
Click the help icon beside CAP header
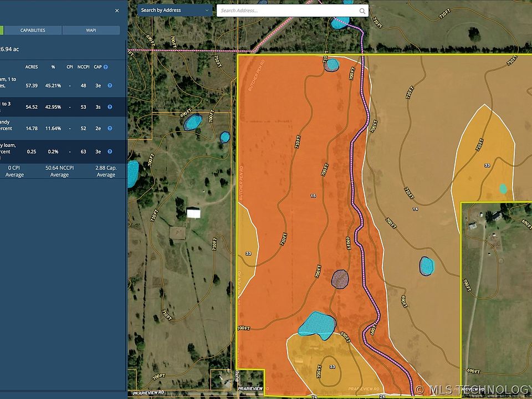point(105,67)
